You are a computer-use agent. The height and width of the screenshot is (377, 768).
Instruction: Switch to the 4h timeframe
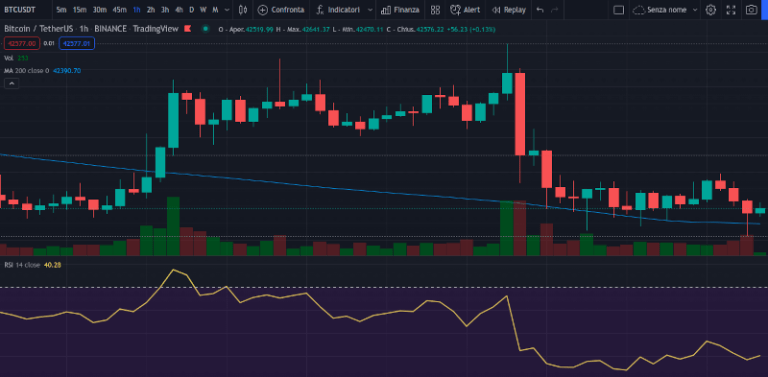pyautogui.click(x=179, y=10)
